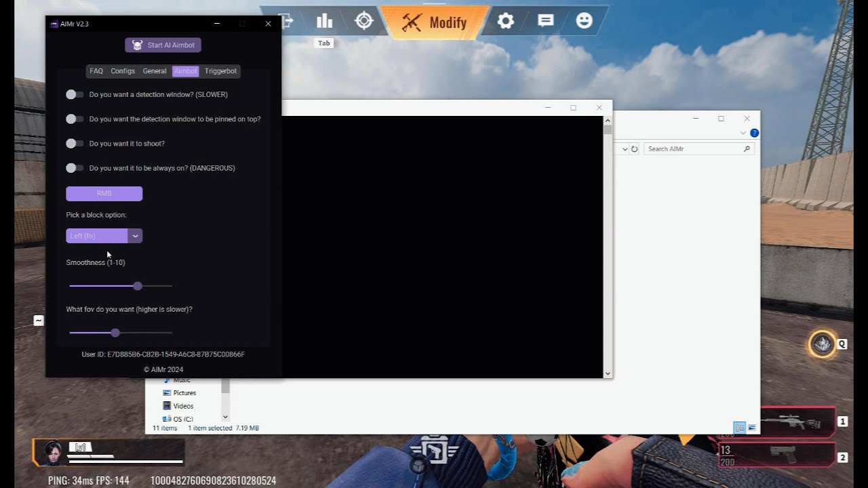
Task: Click the search magnifier icon in File Explorer
Action: (747, 148)
